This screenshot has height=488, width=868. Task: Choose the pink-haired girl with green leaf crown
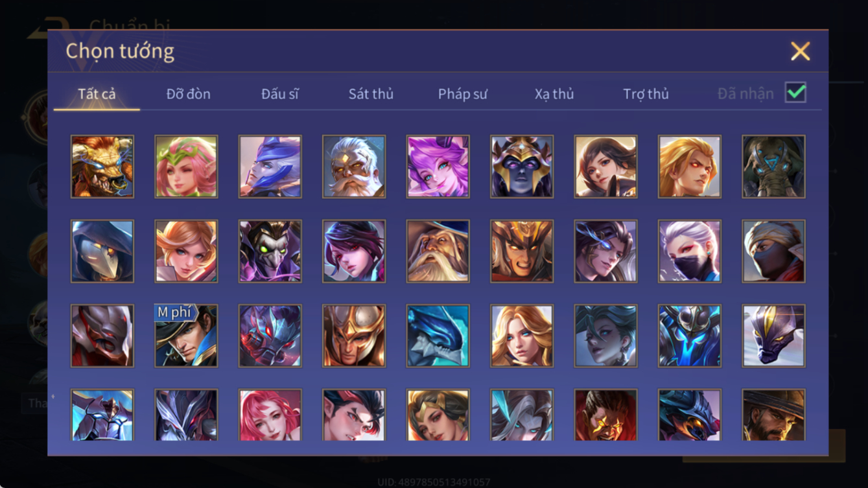point(186,167)
